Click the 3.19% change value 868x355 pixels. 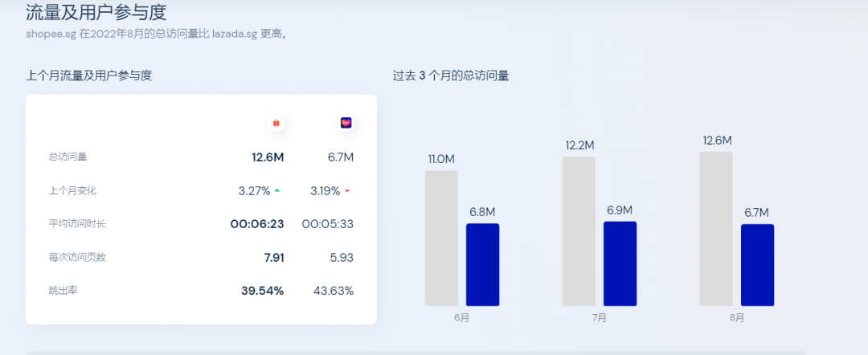tap(325, 191)
